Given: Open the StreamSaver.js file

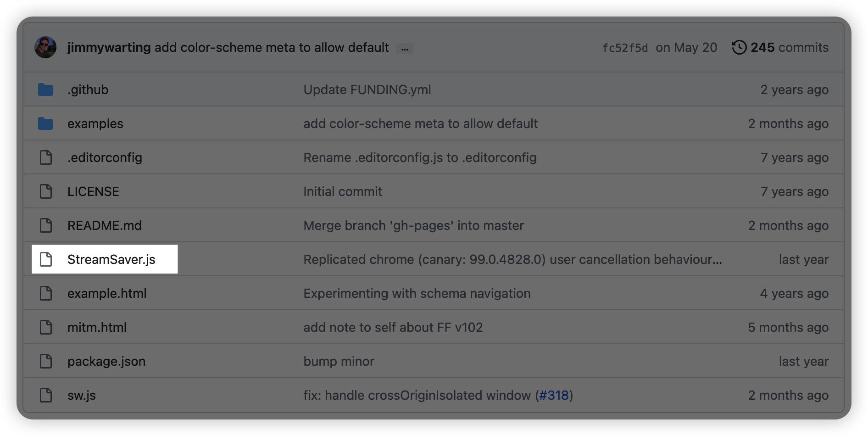Looking at the screenshot, I should tap(111, 259).
